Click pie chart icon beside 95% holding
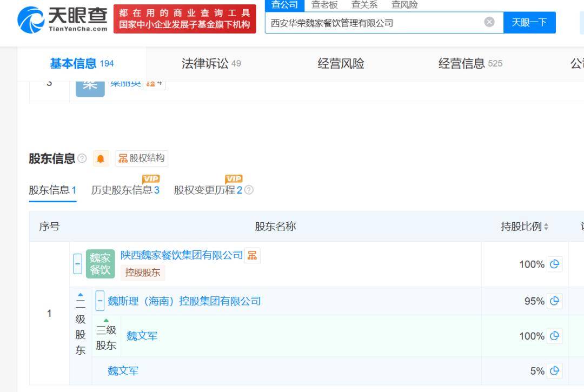This screenshot has height=392, width=584. pyautogui.click(x=554, y=301)
